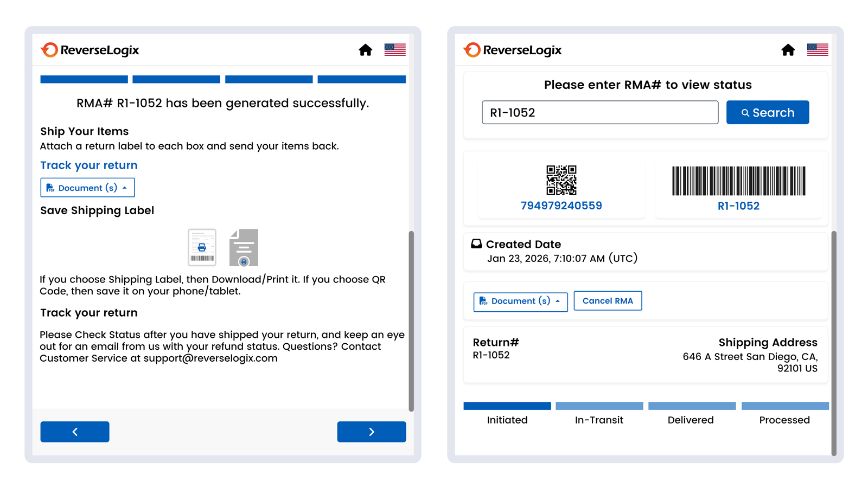The height and width of the screenshot is (488, 868).
Task: Click the R1-1052 barcode image
Action: 738,181
